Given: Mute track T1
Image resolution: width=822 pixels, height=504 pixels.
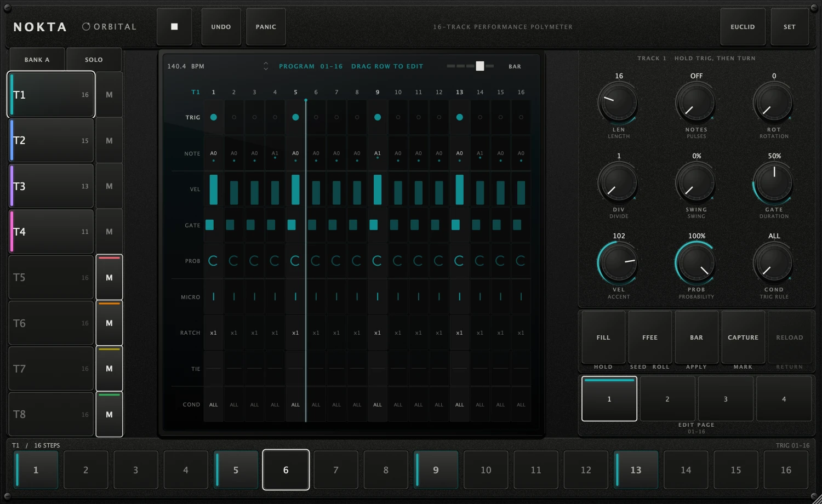Looking at the screenshot, I should 109,94.
